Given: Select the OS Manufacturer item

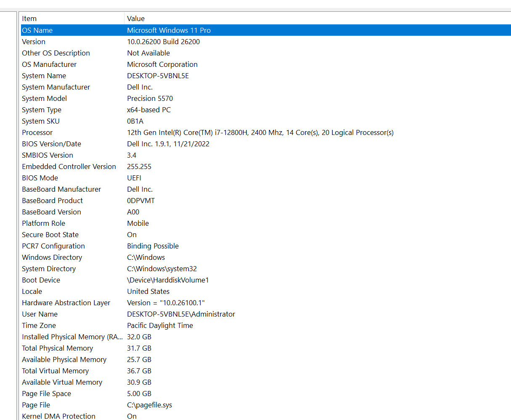Looking at the screenshot, I should pos(49,64).
